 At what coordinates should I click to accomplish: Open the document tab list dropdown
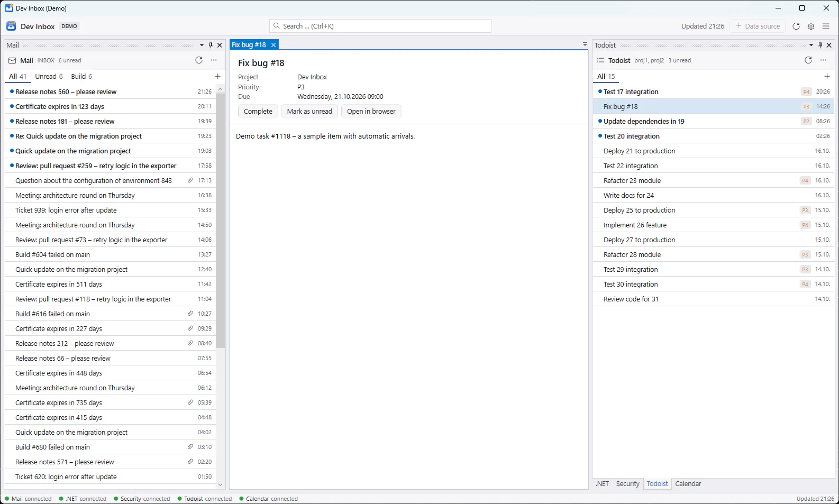(585, 44)
